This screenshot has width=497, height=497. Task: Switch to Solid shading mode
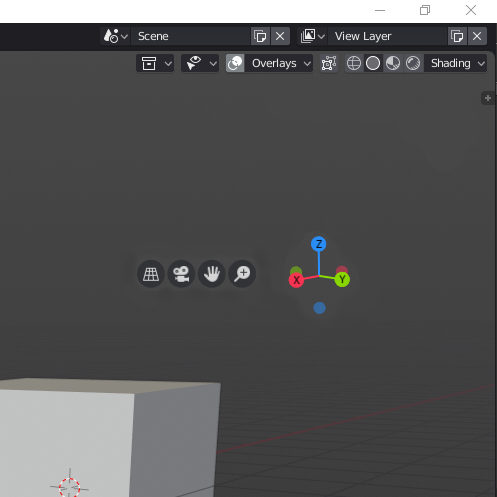pos(373,63)
